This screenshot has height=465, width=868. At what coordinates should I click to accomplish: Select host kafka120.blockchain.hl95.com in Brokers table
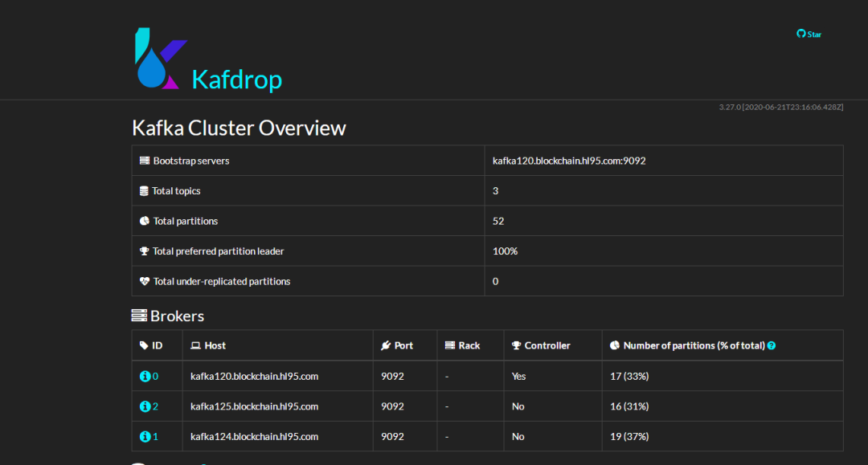click(x=254, y=377)
